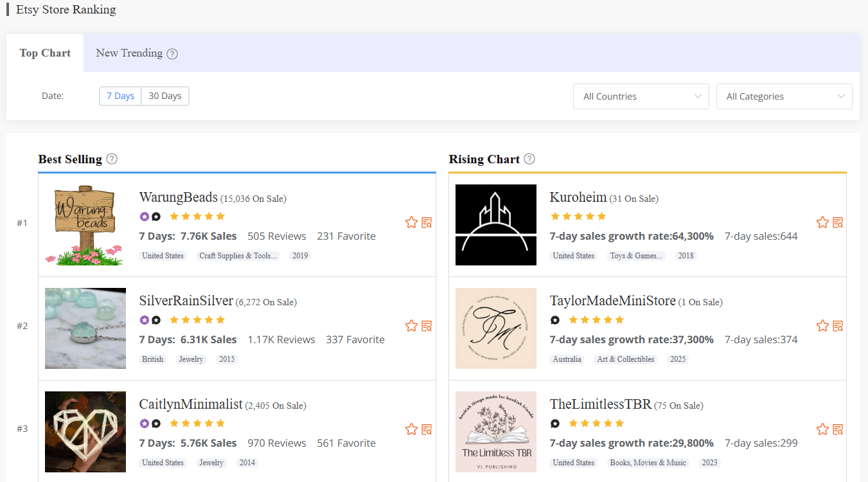This screenshot has width=868, height=482.
Task: Click the SilverRainSilver product thumbnail
Action: [x=85, y=328]
